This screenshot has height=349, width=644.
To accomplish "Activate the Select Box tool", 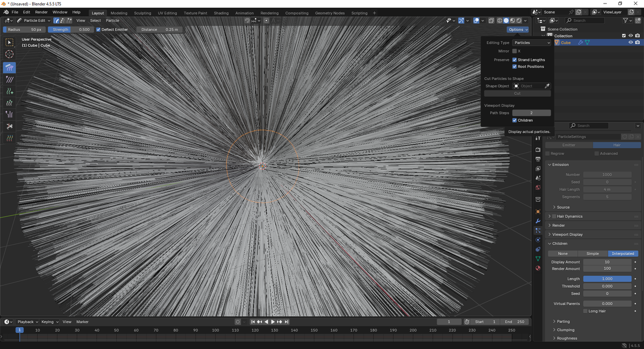I will pyautogui.click(x=10, y=42).
